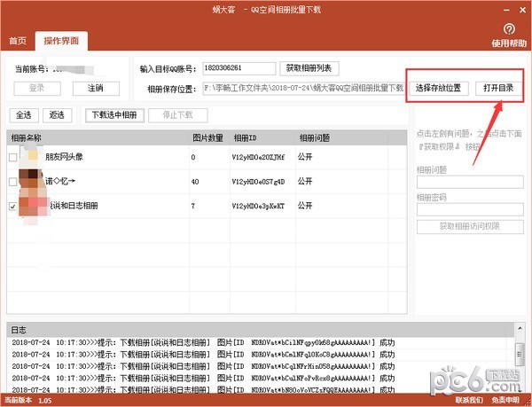
Task: Click the 相册保存位置 path field
Action: (304, 89)
